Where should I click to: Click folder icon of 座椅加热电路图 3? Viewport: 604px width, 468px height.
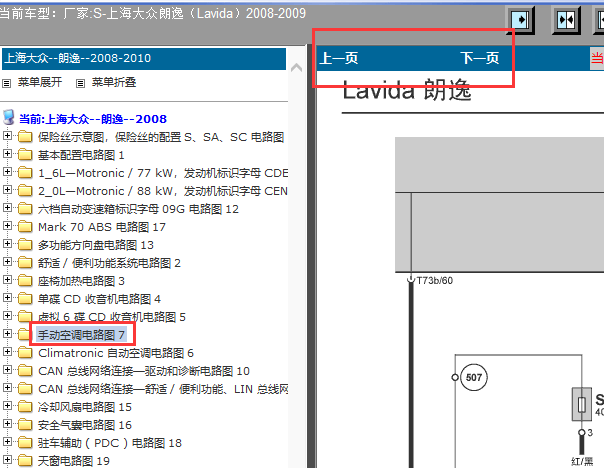pos(25,280)
